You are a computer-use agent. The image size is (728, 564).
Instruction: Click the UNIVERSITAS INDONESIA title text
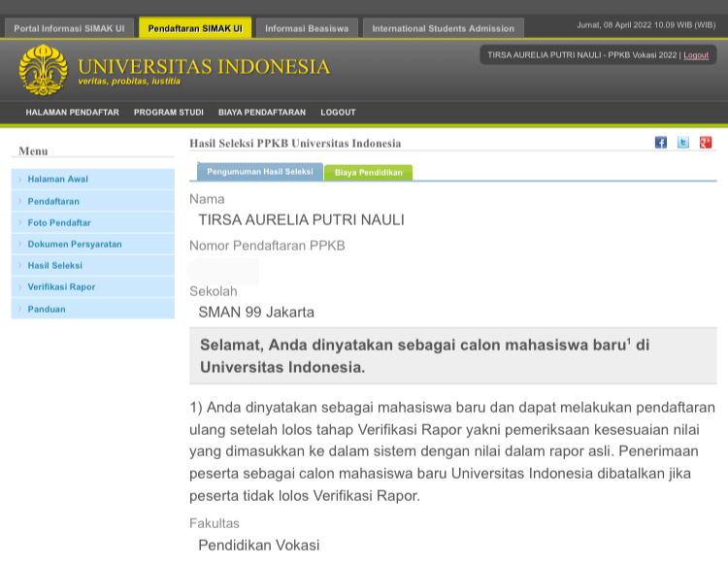204,67
